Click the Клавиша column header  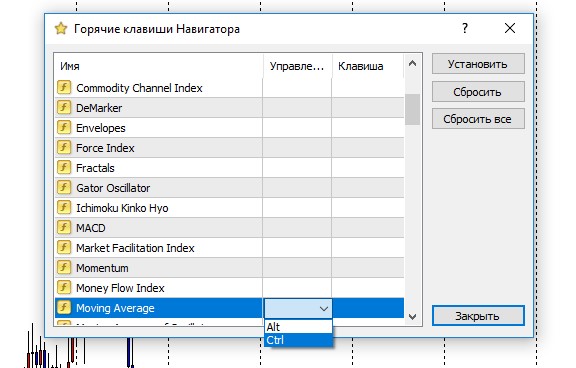click(x=368, y=66)
